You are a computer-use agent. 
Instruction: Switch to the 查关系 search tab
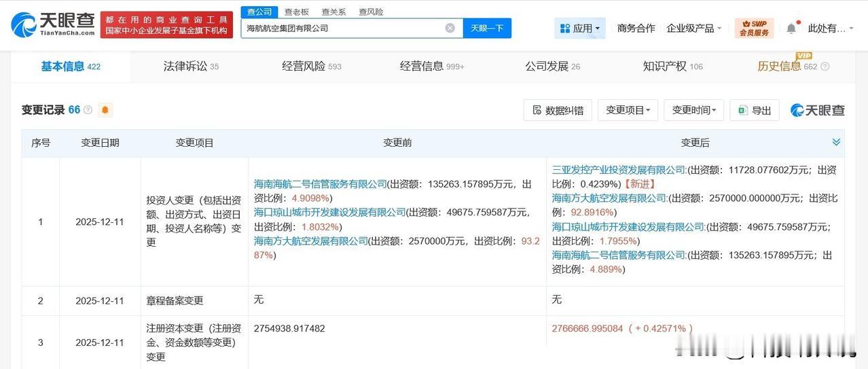pyautogui.click(x=333, y=12)
